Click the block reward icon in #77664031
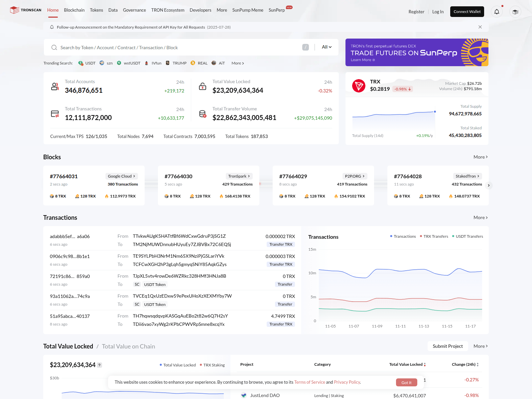The height and width of the screenshot is (399, 532). coord(52,196)
